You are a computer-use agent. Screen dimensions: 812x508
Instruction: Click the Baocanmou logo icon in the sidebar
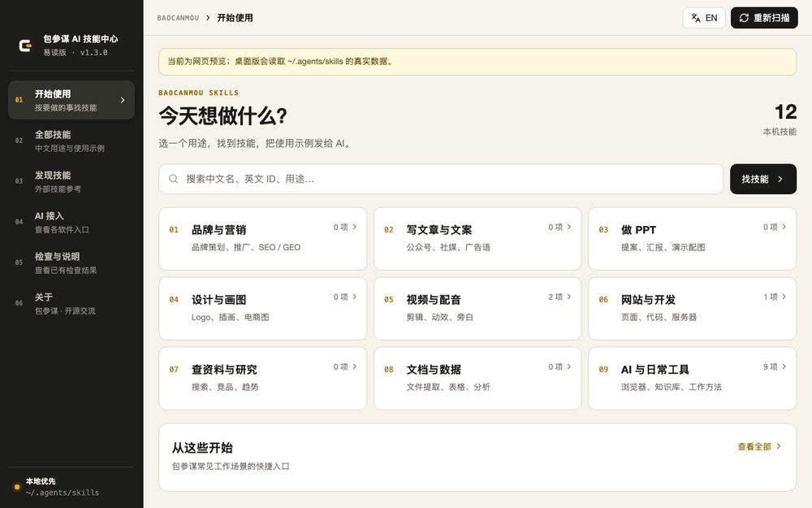pyautogui.click(x=25, y=46)
